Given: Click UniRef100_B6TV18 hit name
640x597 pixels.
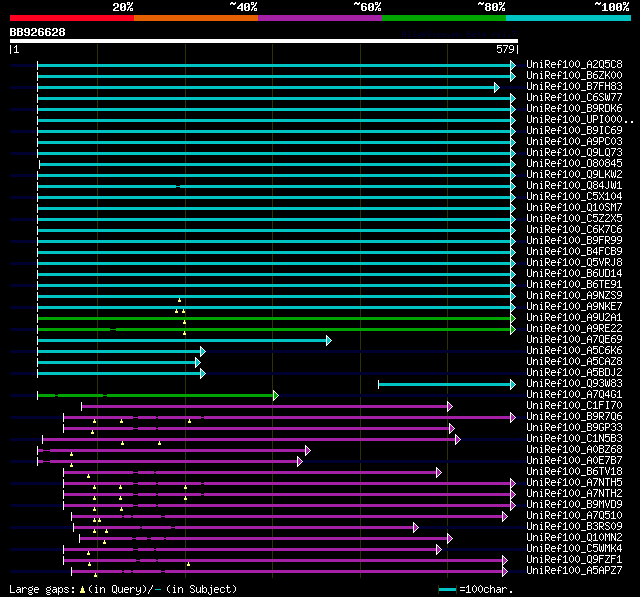Looking at the screenshot, I should click(x=574, y=472).
